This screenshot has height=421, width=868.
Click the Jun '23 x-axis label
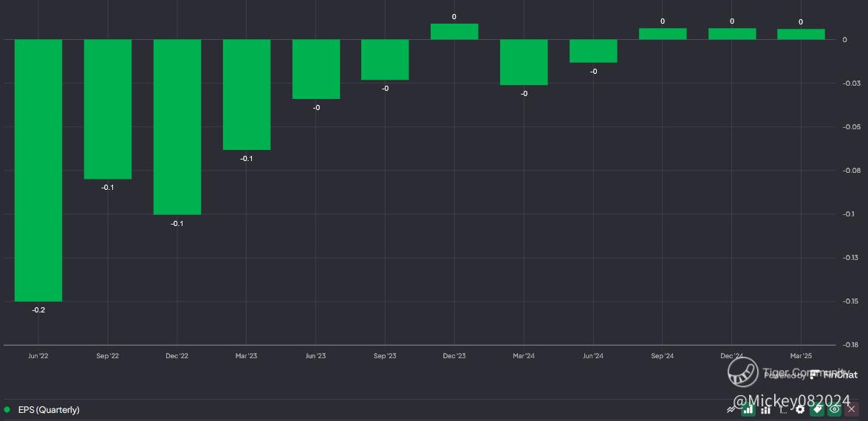(315, 356)
